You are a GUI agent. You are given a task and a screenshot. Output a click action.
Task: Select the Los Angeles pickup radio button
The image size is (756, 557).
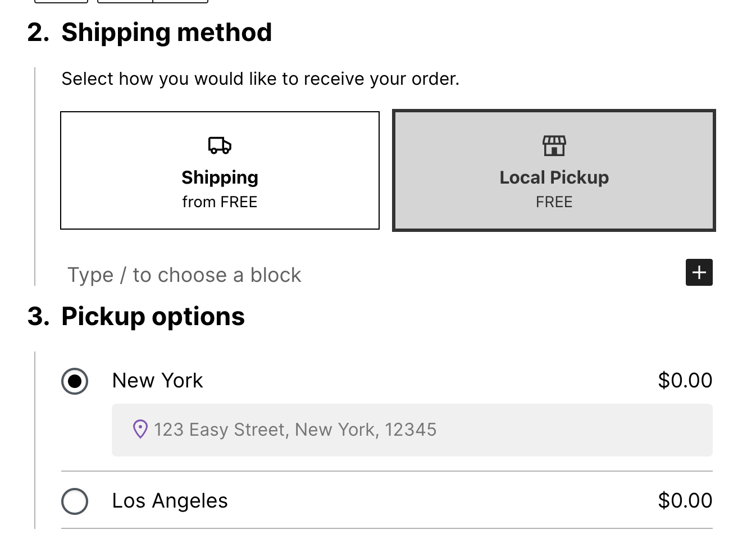click(74, 501)
